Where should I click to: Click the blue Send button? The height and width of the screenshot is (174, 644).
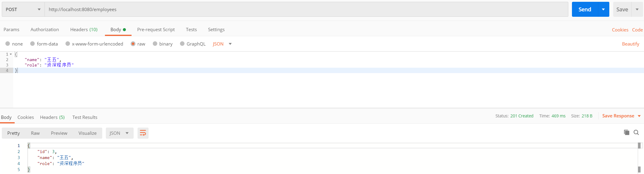point(585,9)
